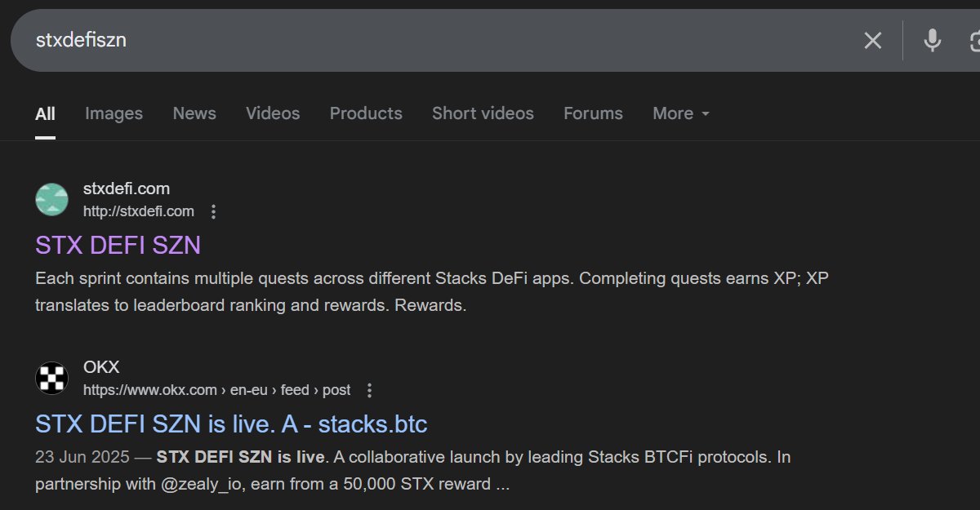Screen dimensions: 980x510
Task: Clear the search query with X icon
Action: 873,40
